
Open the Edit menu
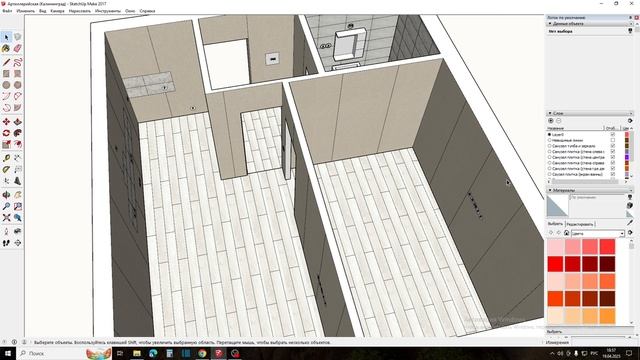point(25,11)
